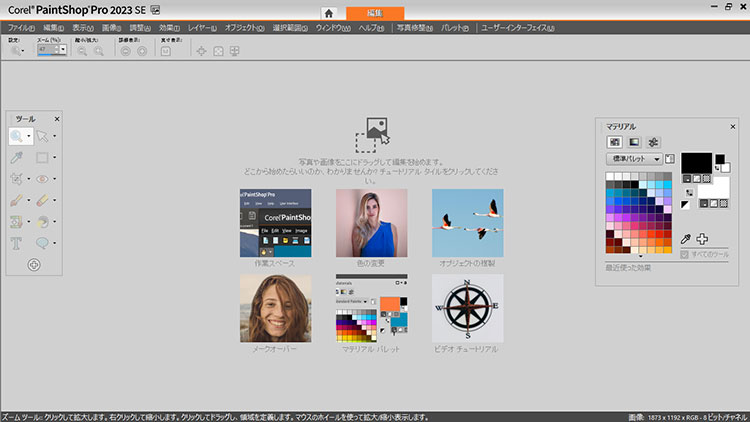This screenshot has height=422, width=750.
Task: Toggle the すべてのツール checkbox
Action: 684,256
